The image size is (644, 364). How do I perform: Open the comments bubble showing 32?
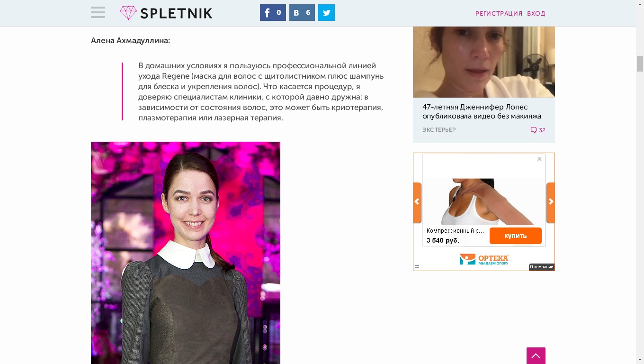538,130
